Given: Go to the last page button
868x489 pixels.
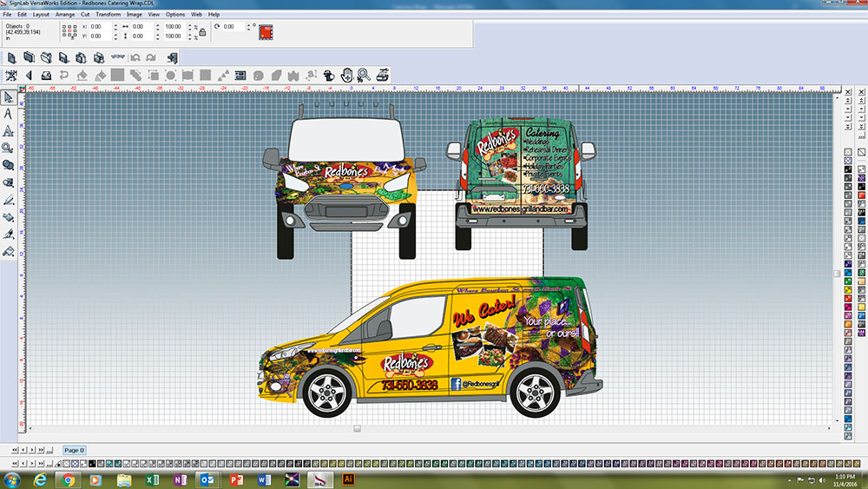Looking at the screenshot, I should (41, 450).
